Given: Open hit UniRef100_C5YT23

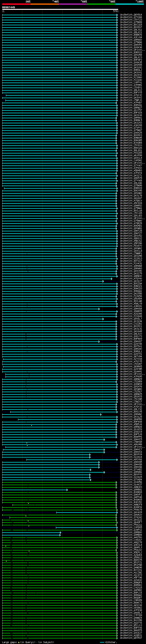Looking at the screenshot, I should (131, 20).
